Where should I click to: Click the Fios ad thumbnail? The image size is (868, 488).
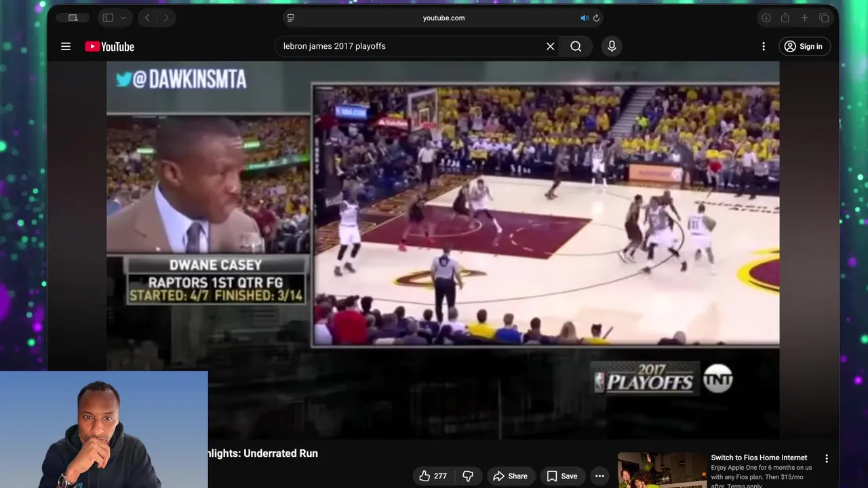pos(661,470)
